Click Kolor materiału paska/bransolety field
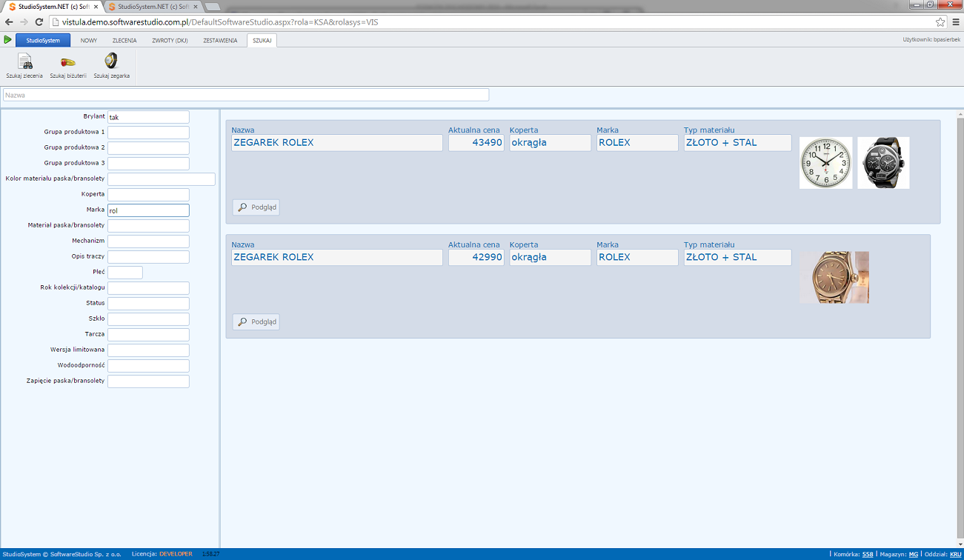The height and width of the screenshot is (560, 964). pos(162,179)
